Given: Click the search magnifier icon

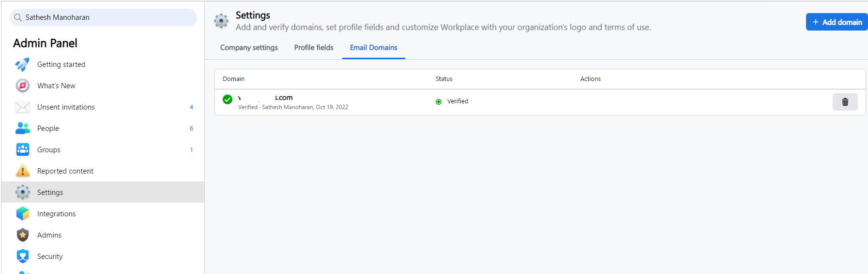Looking at the screenshot, I should 18,17.
